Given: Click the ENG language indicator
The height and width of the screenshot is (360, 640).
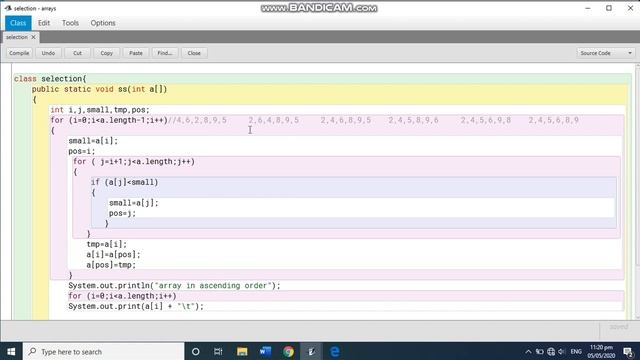Looking at the screenshot, I should pos(576,351).
